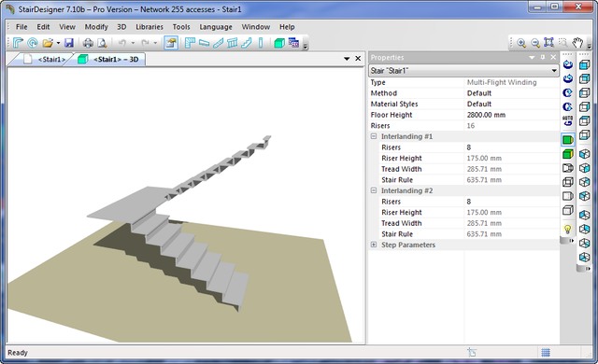Screen dimensions: 598x364
Task: Click the AUTO rotate icon
Action: point(568,121)
